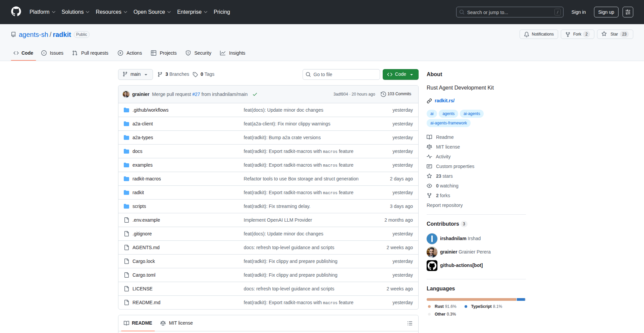The height and width of the screenshot is (333, 644).
Task: Click the Go to file search field
Action: coord(341,74)
